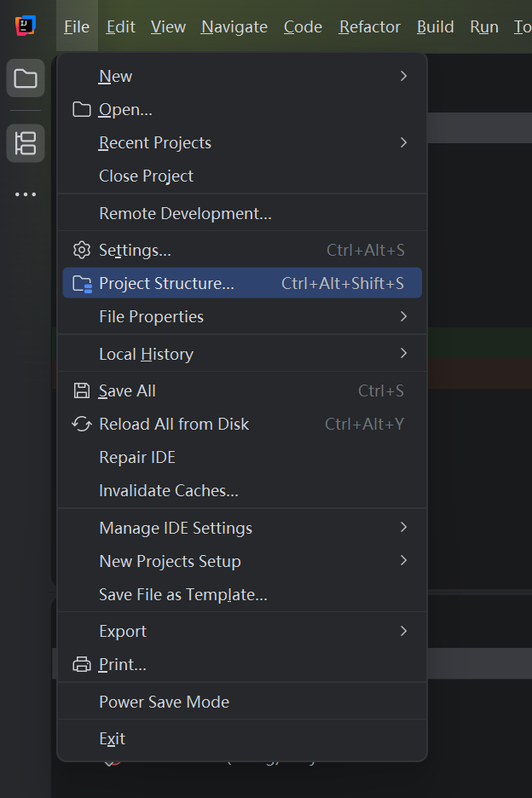Click the Reload All from Disk icon
Image resolution: width=532 pixels, height=798 pixels.
pos(82,425)
